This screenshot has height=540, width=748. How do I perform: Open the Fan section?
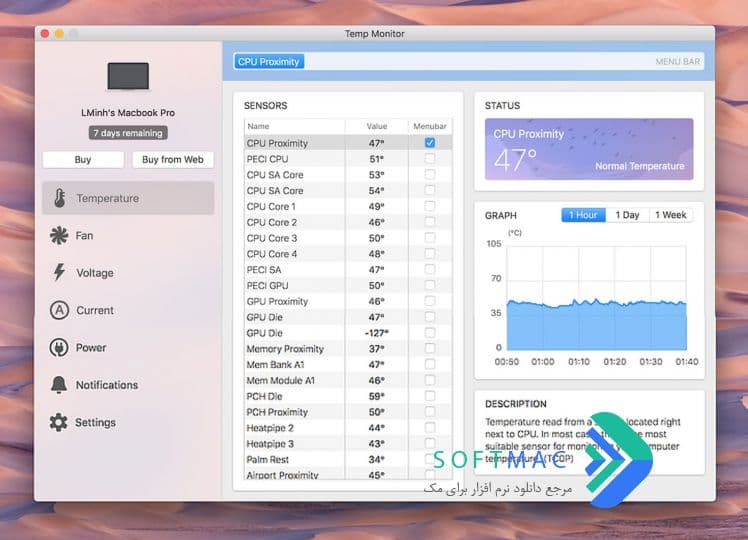pos(128,235)
